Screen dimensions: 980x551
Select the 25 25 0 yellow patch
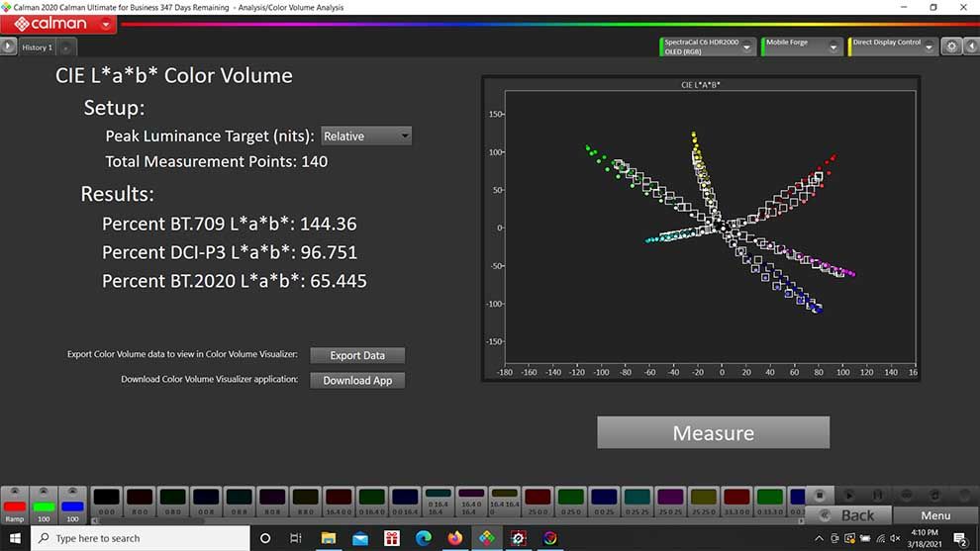coord(703,502)
